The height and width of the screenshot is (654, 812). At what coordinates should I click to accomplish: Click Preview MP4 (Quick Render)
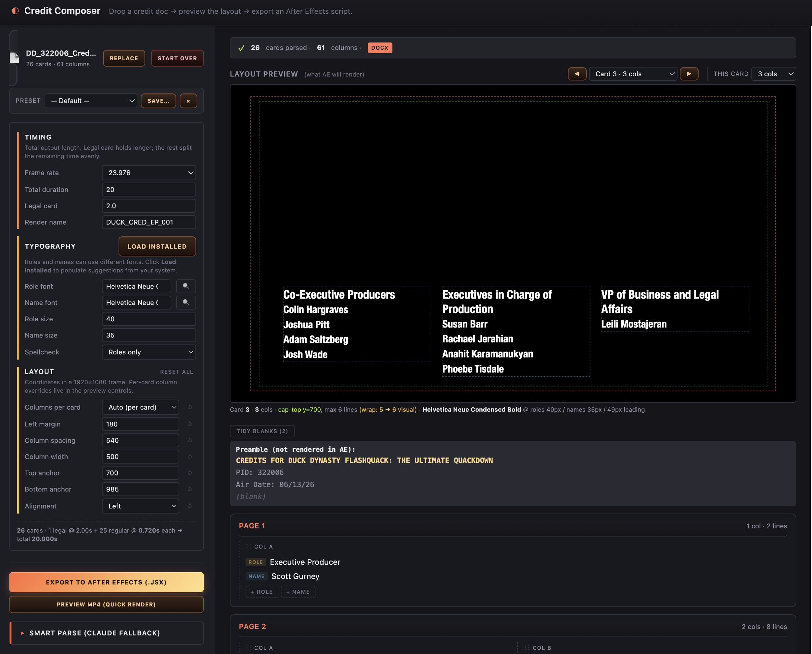(106, 604)
